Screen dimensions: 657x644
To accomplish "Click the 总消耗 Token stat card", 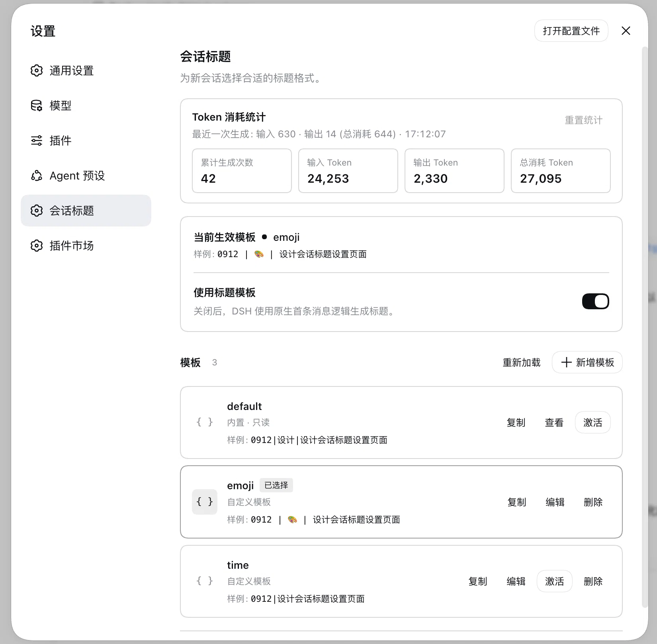I will (561, 171).
